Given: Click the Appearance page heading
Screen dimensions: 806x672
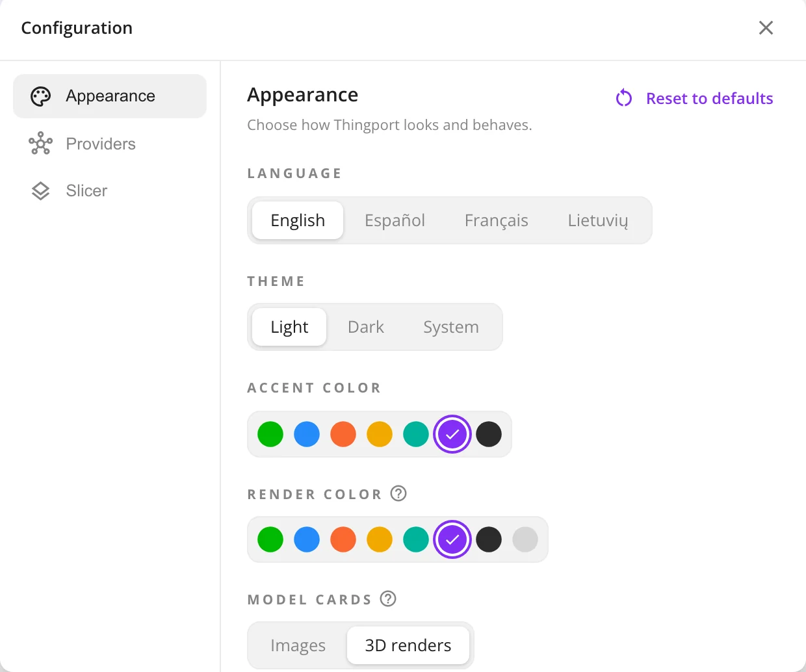Looking at the screenshot, I should point(303,96).
